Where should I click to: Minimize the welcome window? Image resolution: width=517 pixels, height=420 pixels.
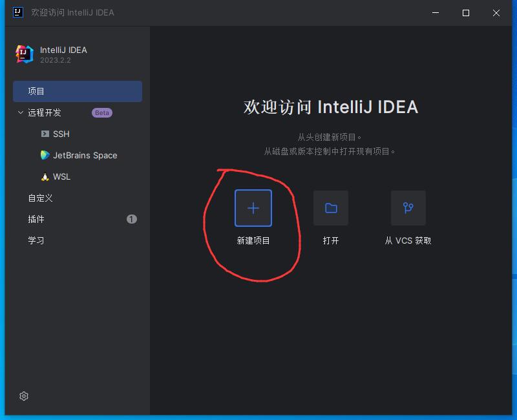(x=436, y=13)
